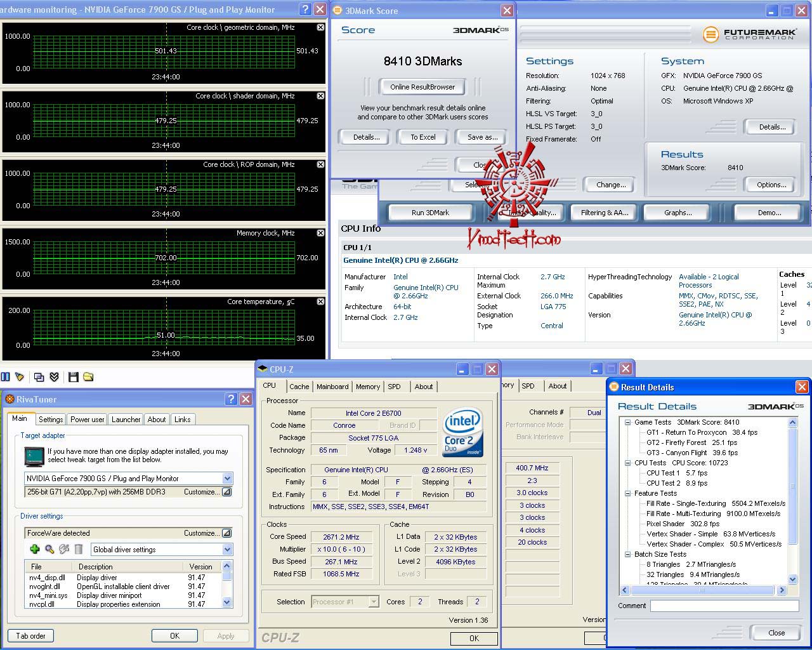The height and width of the screenshot is (650, 812).
Task: Click the Result Details vertical scrollbar thumb
Action: tap(792, 486)
